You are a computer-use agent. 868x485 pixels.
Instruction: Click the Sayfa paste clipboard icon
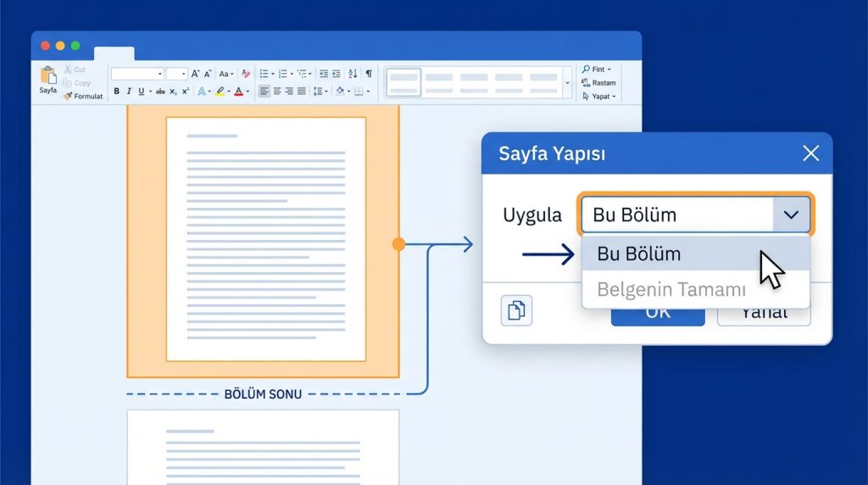tap(48, 75)
